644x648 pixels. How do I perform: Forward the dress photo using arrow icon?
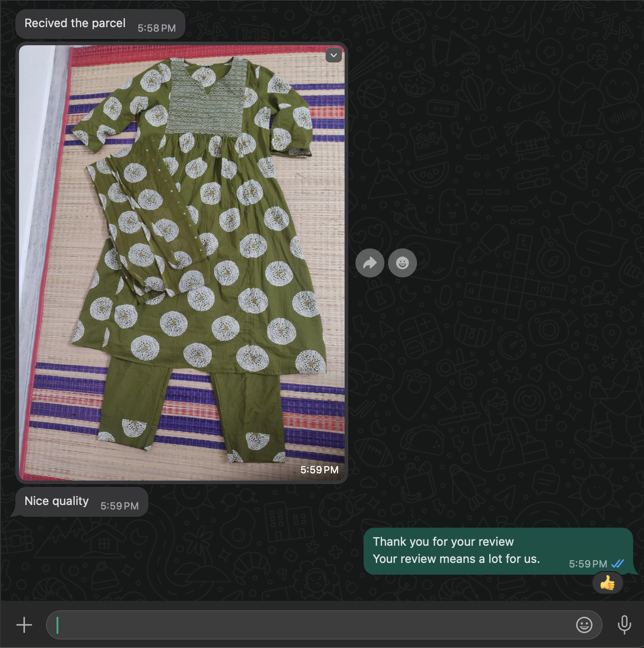pos(369,263)
